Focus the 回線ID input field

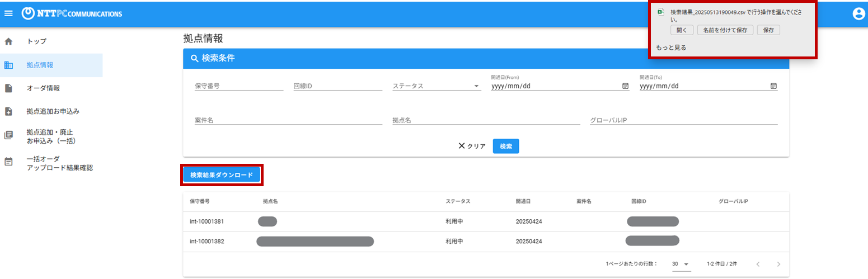point(337,86)
